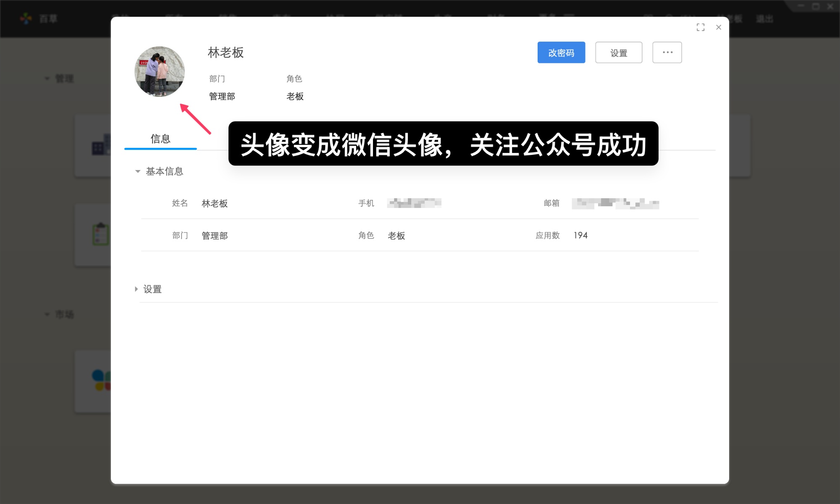Switch to the 信息 tab
The height and width of the screenshot is (504, 840).
(x=160, y=139)
